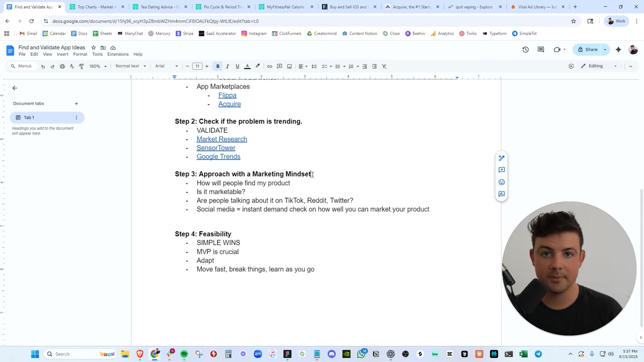Click the clear formatting icon
The width and height of the screenshot is (644, 362).
click(x=384, y=66)
